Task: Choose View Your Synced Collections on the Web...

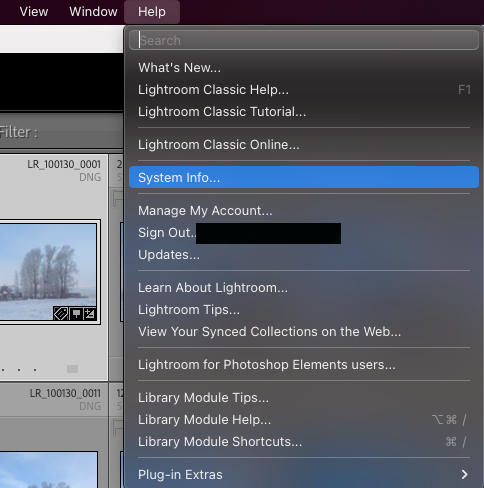Action: pyautogui.click(x=304, y=332)
